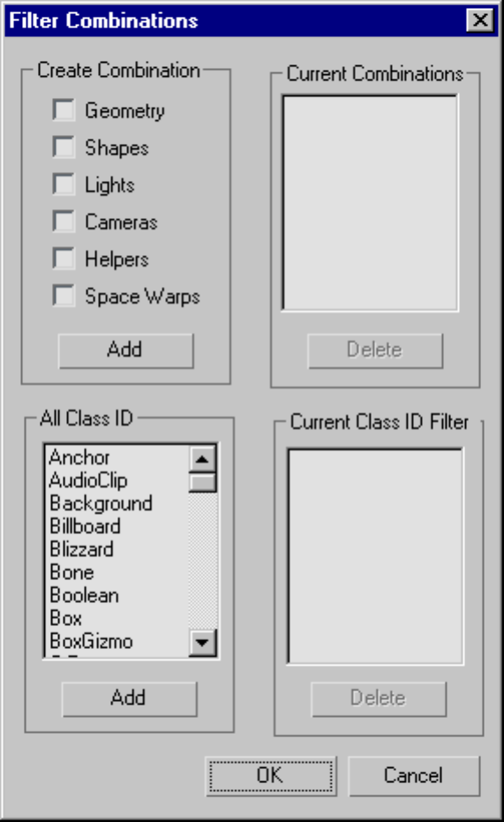504x822 pixels.
Task: Click the class list scrollbar thumb
Action: 202,482
